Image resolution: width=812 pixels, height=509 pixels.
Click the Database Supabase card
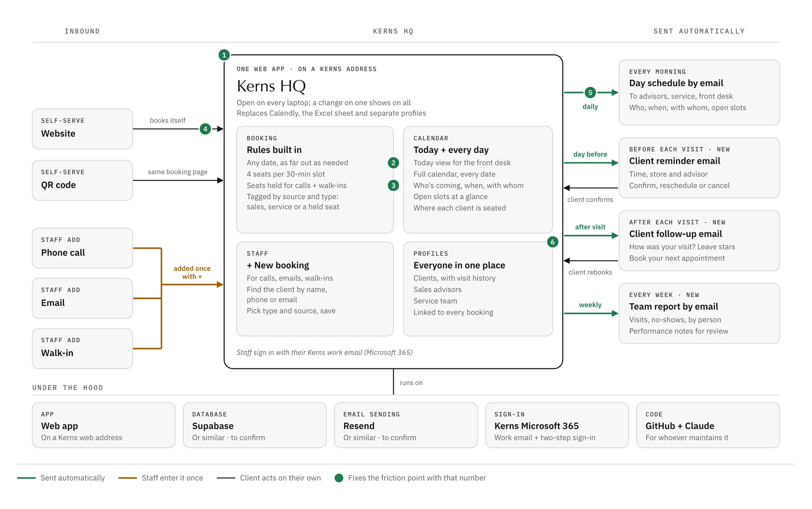tap(255, 425)
